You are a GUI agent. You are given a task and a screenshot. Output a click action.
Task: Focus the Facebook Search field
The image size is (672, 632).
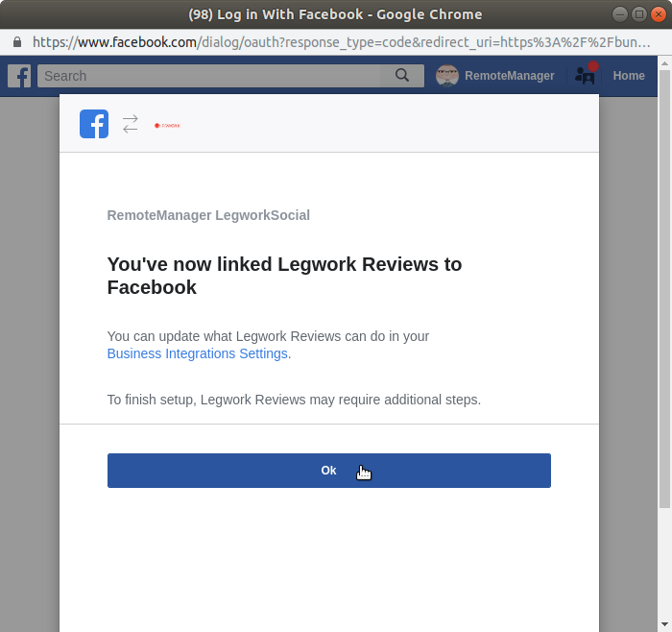coord(211,76)
